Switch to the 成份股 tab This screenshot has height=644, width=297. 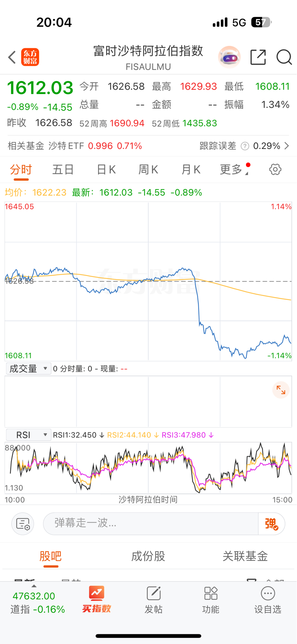coord(148,556)
